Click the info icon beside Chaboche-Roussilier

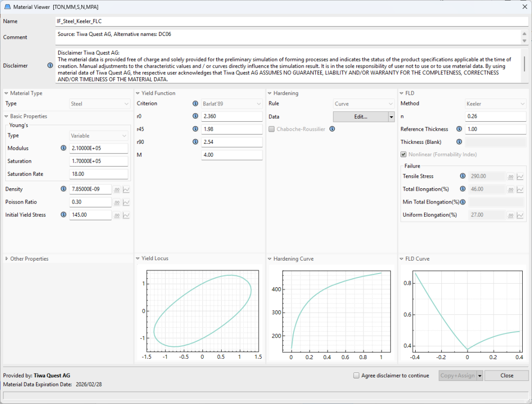332,129
